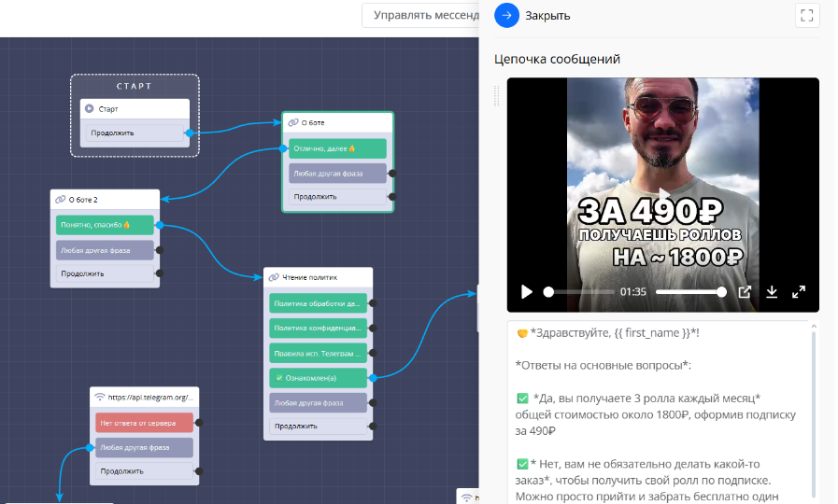Select Понятно, спасибо option in О боте 2

point(104,225)
